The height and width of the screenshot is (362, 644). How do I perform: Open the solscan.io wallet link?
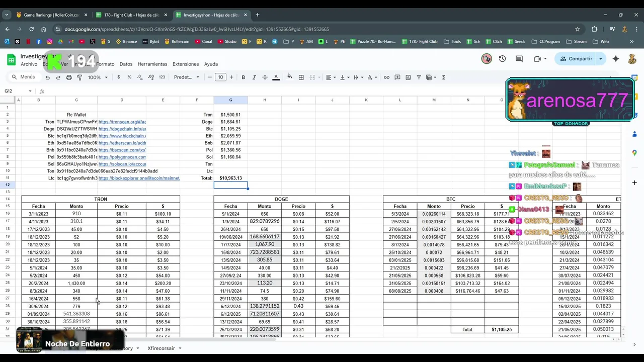[122, 164]
